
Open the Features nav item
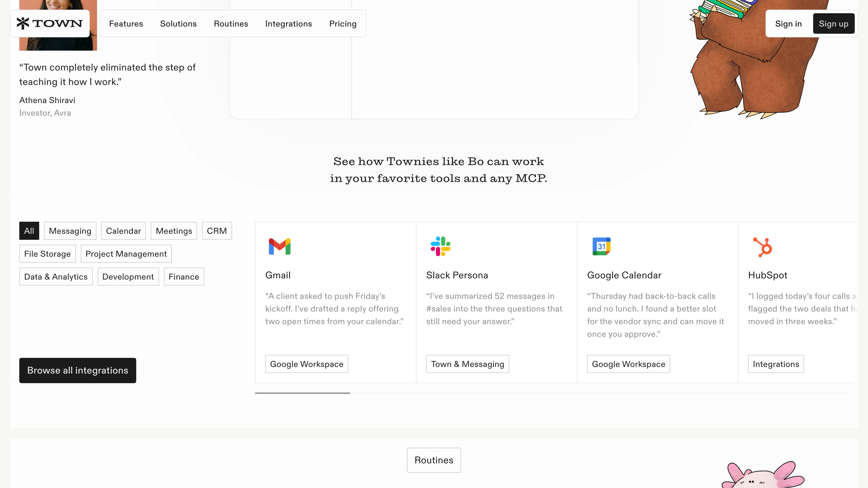(x=126, y=23)
